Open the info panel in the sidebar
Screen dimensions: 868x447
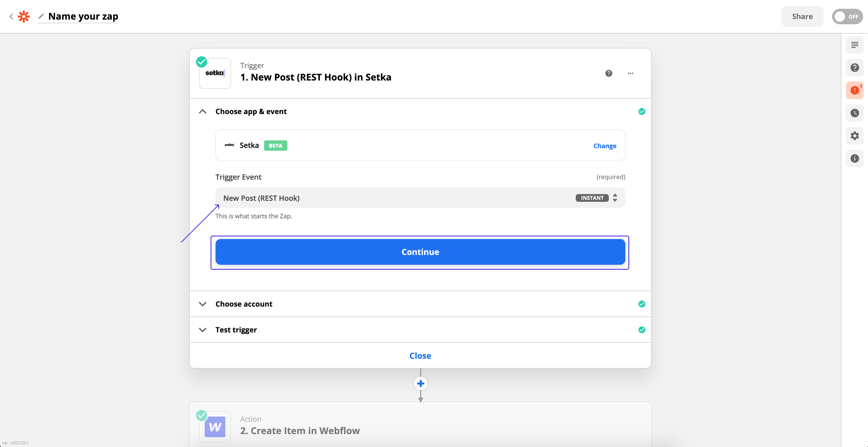(855, 158)
